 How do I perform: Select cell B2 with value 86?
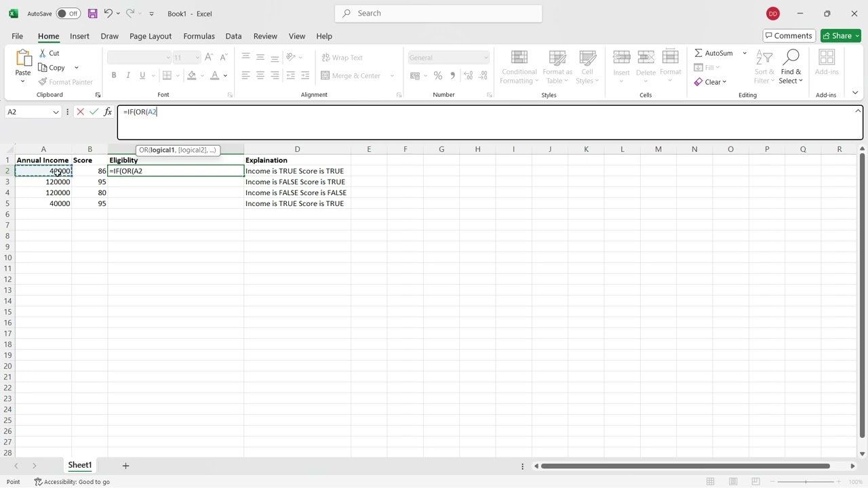pyautogui.click(x=90, y=171)
